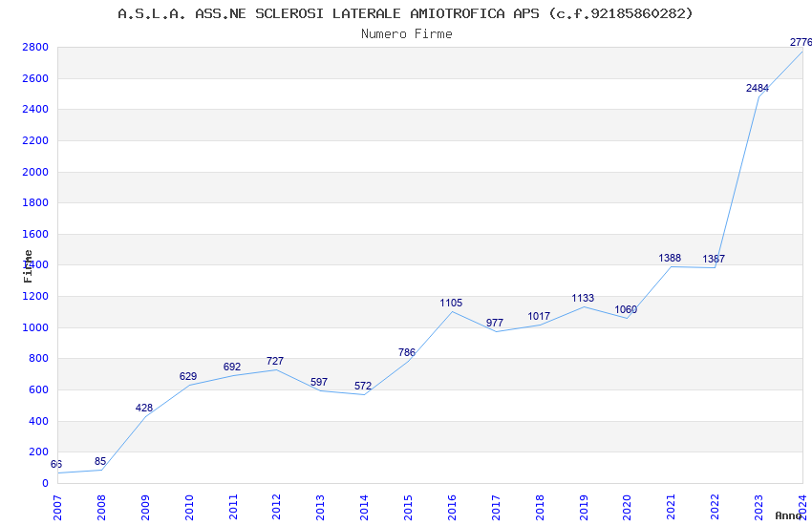
Task: Click x-axis year 2021
Action: click(672, 508)
